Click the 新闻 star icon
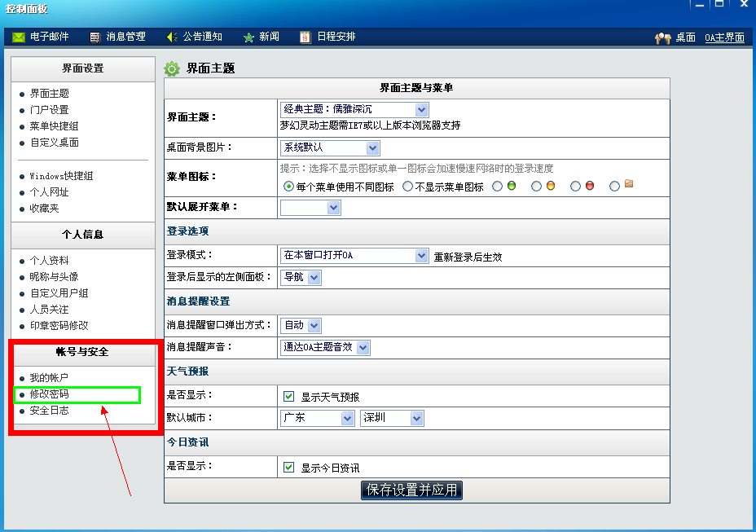This screenshot has height=532, width=756. (x=248, y=37)
